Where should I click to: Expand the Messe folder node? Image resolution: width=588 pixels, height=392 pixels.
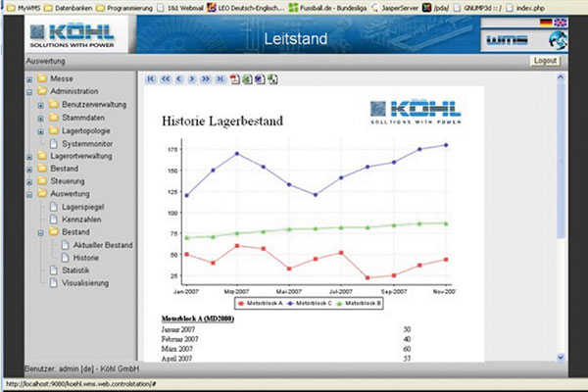click(x=29, y=78)
